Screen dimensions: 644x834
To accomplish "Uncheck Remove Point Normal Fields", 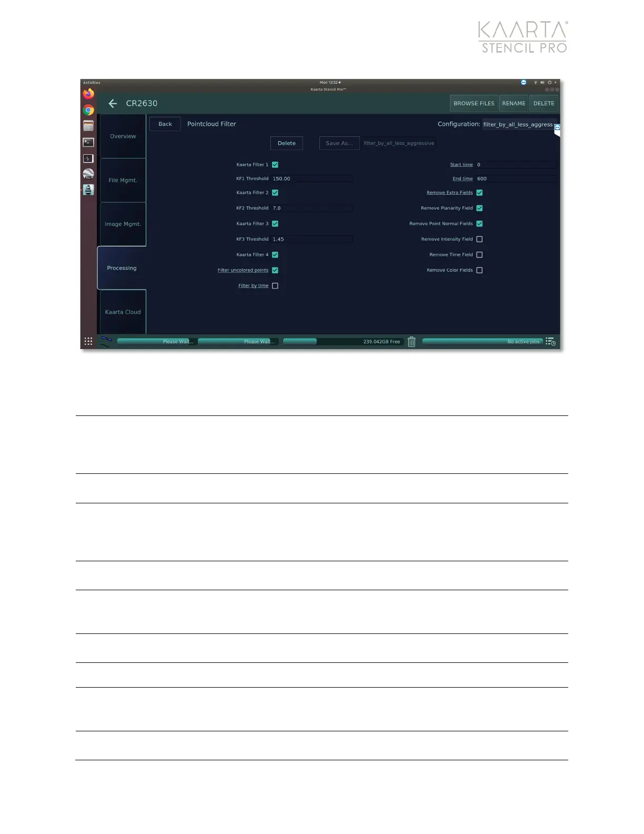I will coord(479,224).
